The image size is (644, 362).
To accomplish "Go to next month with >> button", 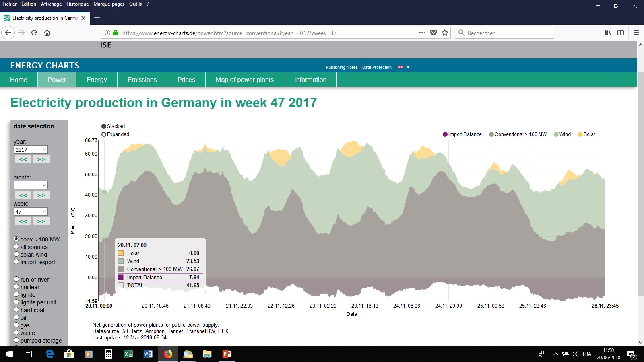I will pos(41,195).
